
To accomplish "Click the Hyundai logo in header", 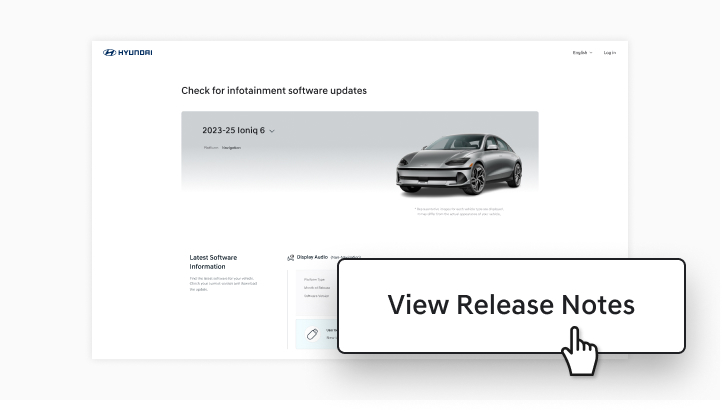I will click(128, 52).
